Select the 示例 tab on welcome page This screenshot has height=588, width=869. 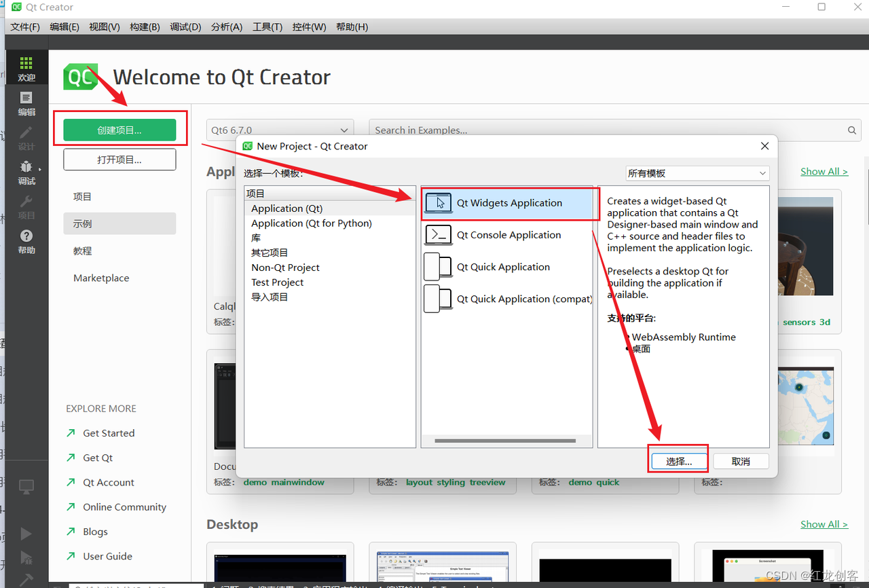click(x=119, y=223)
